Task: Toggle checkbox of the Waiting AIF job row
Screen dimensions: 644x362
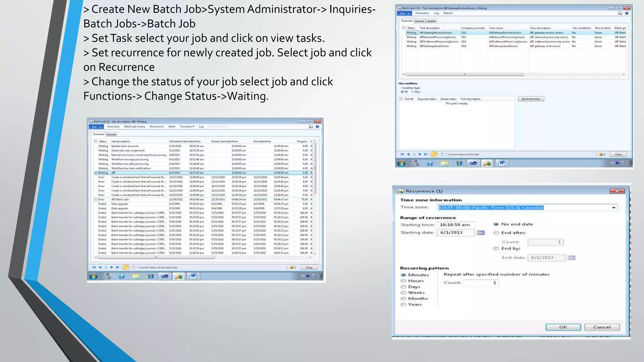Action: tap(96, 173)
